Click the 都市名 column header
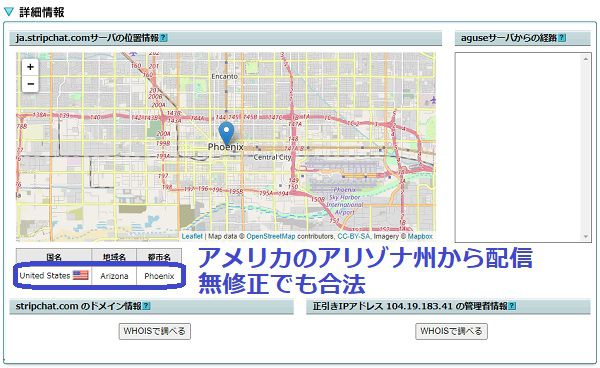 pyautogui.click(x=159, y=257)
